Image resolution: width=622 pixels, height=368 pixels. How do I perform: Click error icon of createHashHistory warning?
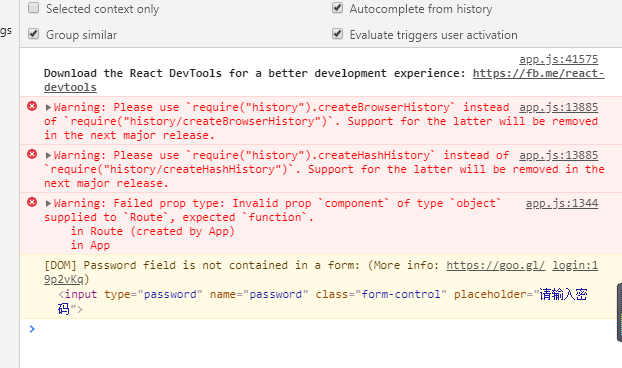(x=32, y=154)
